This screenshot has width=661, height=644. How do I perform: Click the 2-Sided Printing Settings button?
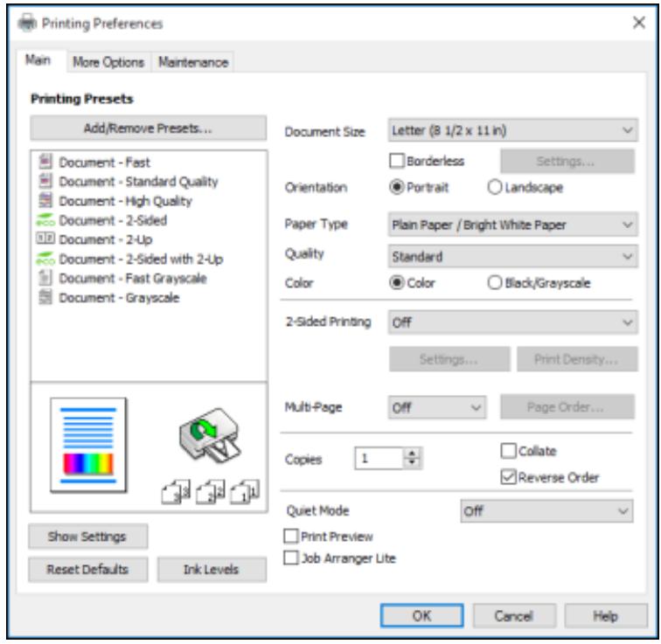449,359
